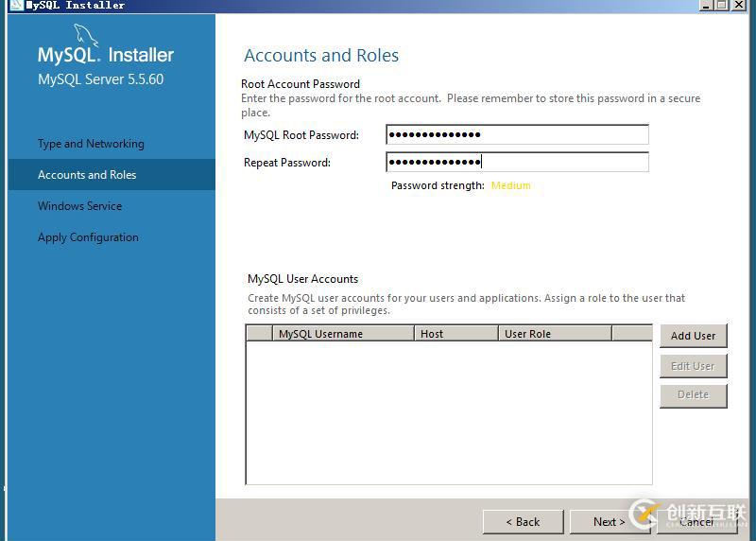Click the Root Account Password label
Screen dimensions: 756x541
[x=301, y=84]
